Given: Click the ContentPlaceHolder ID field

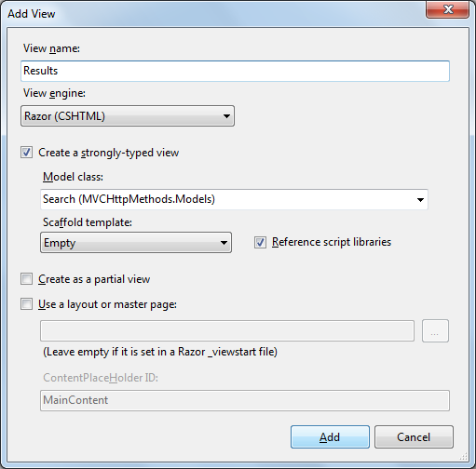Looking at the screenshot, I should [245, 400].
